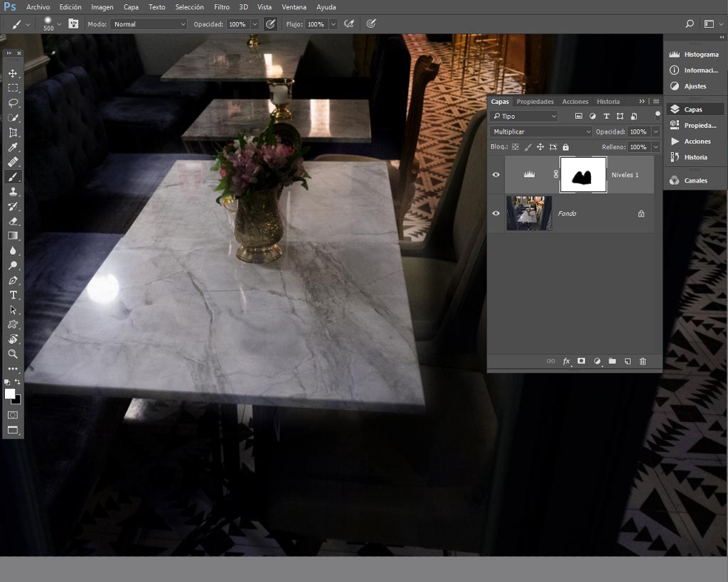Expand the Relleno dropdown arrow
The width and height of the screenshot is (728, 582).
[x=655, y=147]
